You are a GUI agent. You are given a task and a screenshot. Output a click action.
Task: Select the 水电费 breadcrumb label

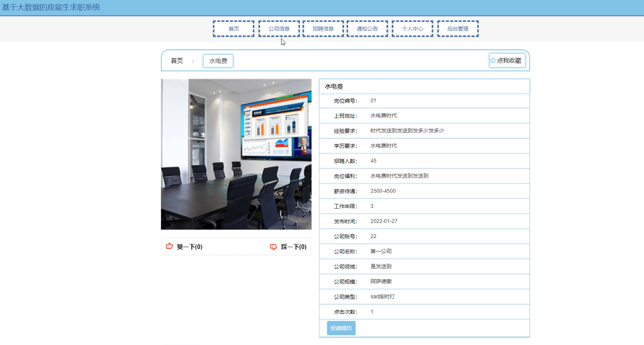coord(218,61)
